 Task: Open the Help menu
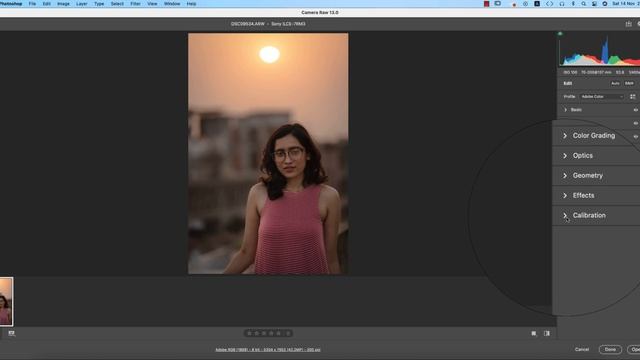[x=191, y=4]
